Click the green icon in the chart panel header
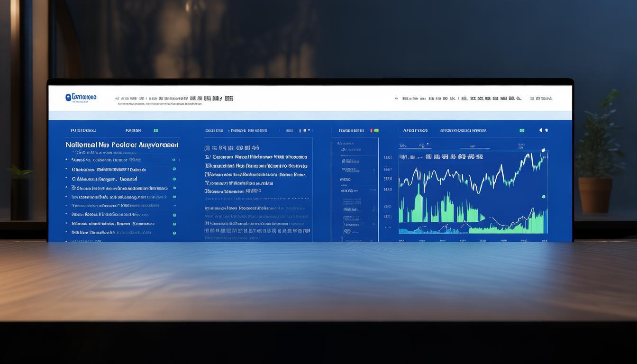Screen dimensions: 637x364 pos(522,130)
